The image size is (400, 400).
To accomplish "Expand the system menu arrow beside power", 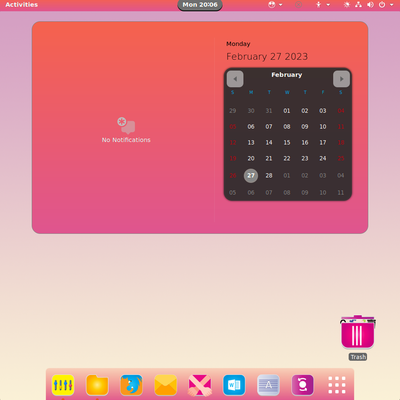I will pos(392,5).
